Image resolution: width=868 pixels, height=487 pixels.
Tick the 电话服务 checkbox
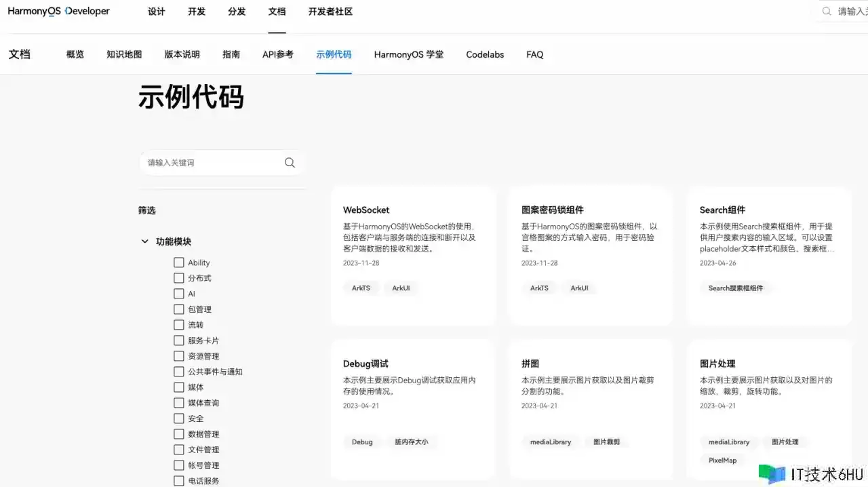pos(179,481)
